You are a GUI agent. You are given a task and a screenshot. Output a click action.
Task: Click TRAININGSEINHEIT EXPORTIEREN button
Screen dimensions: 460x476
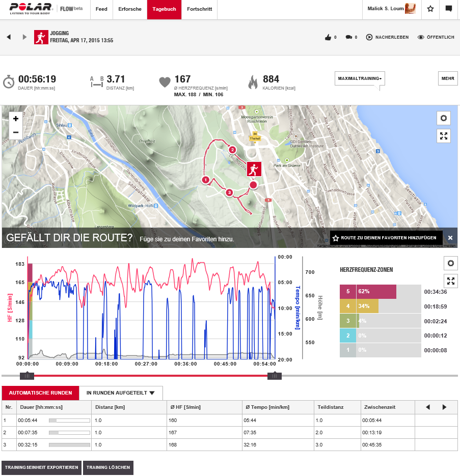(x=41, y=467)
